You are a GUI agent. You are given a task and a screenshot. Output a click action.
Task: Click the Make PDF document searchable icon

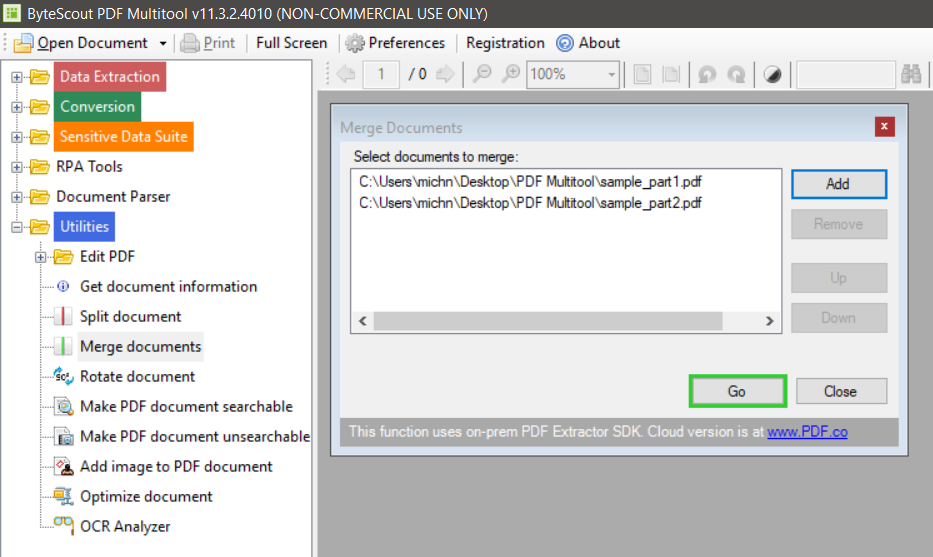coord(63,406)
